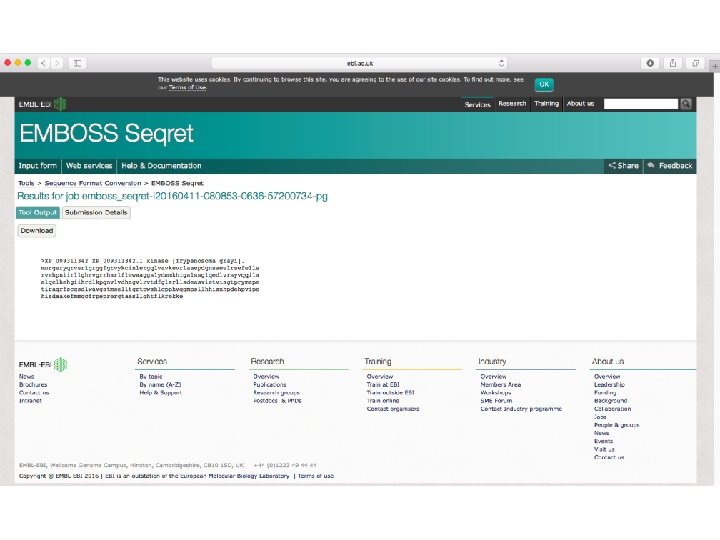Screen dimensions: 720x540
Task: Open Services By name (A-Z) link
Action: coord(160,385)
